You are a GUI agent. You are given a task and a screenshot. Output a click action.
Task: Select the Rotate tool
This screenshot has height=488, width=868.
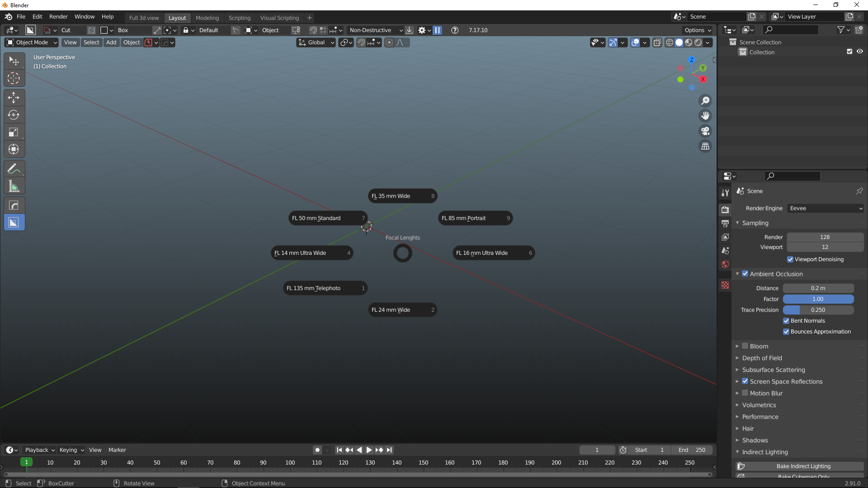click(x=14, y=115)
